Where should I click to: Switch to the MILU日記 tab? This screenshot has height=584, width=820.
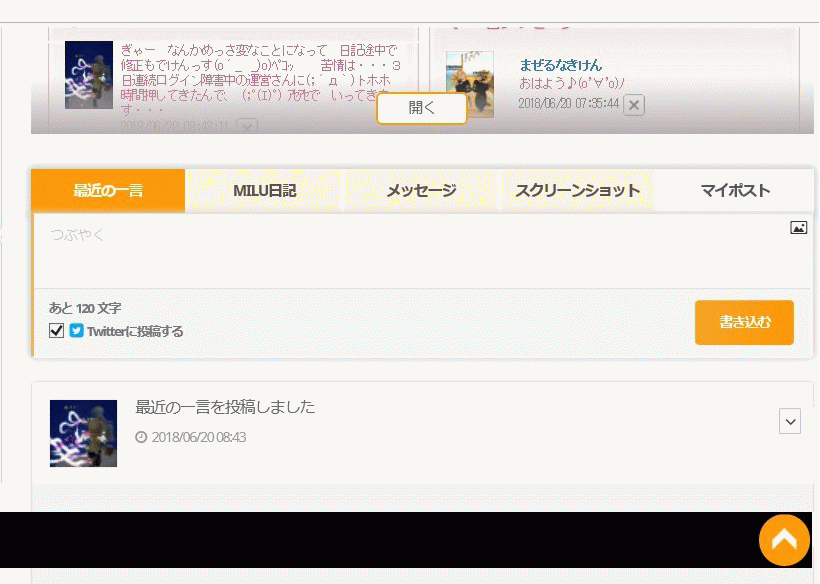tap(265, 190)
